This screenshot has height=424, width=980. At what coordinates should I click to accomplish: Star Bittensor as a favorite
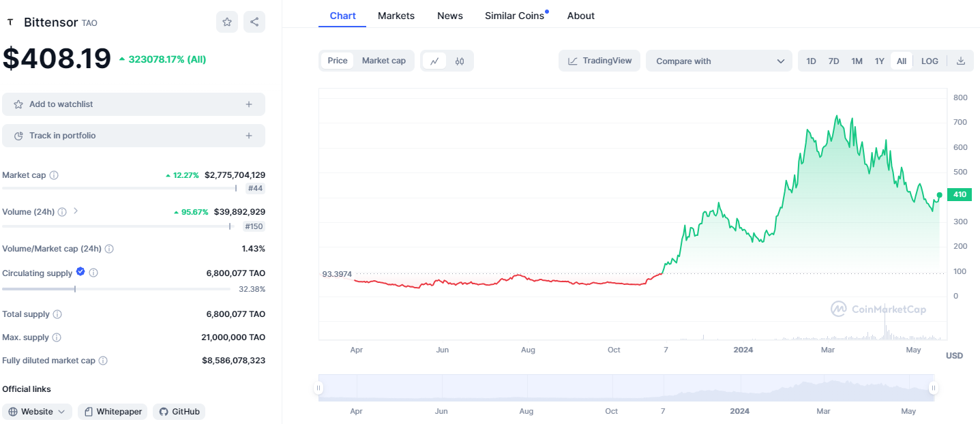coord(227,22)
